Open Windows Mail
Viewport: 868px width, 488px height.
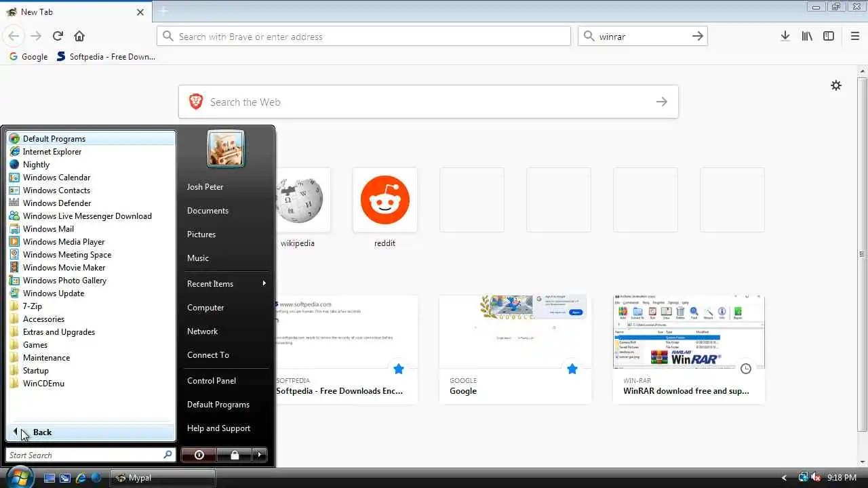[x=91, y=229]
